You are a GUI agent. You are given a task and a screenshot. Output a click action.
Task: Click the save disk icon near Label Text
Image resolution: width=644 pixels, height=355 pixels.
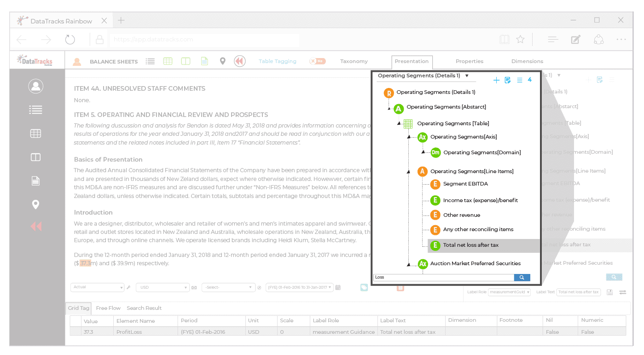(x=609, y=292)
